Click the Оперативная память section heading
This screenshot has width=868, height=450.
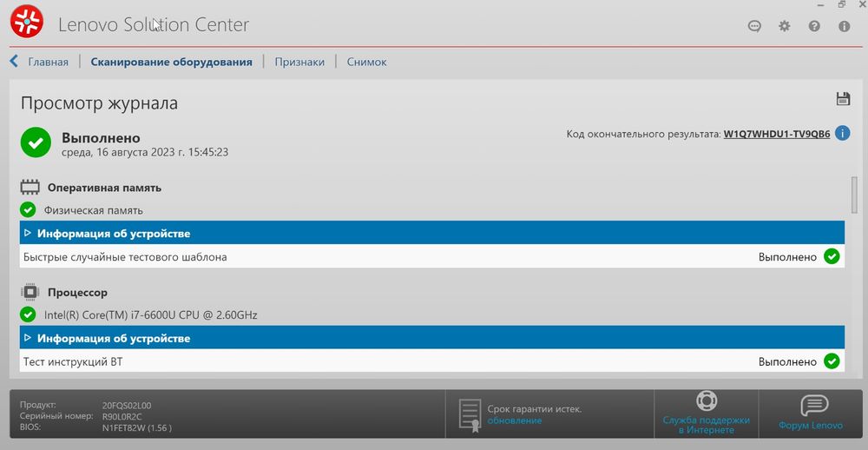(105, 188)
